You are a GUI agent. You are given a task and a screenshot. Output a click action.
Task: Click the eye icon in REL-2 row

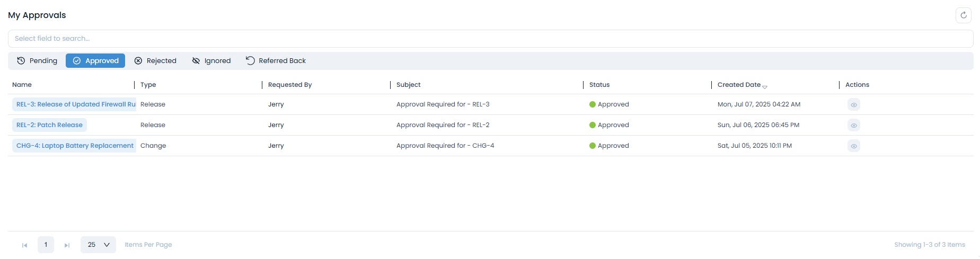click(x=853, y=126)
